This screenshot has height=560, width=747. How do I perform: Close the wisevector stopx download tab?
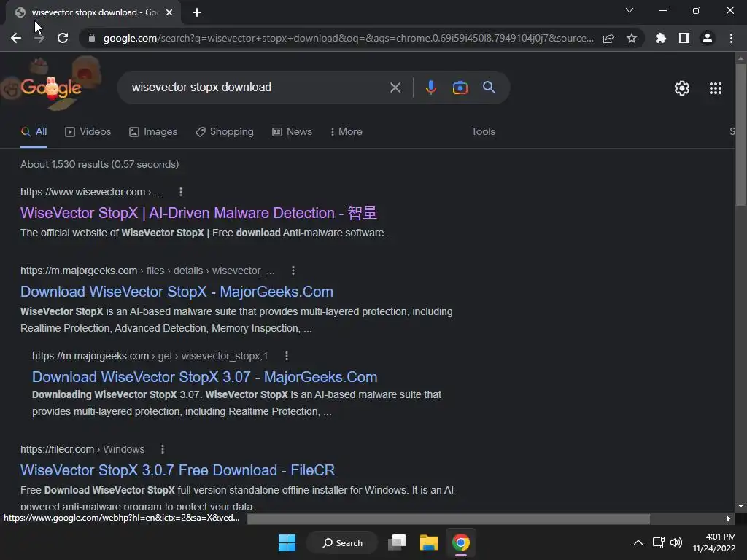pos(169,13)
